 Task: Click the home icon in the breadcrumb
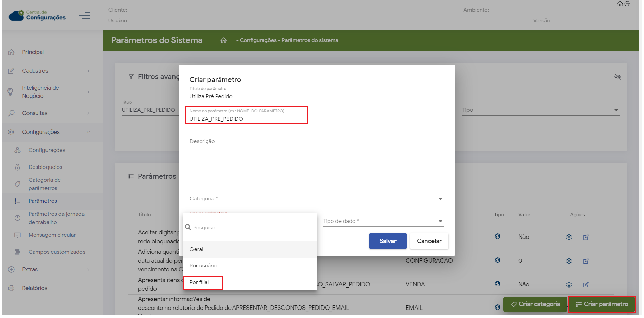tap(223, 40)
